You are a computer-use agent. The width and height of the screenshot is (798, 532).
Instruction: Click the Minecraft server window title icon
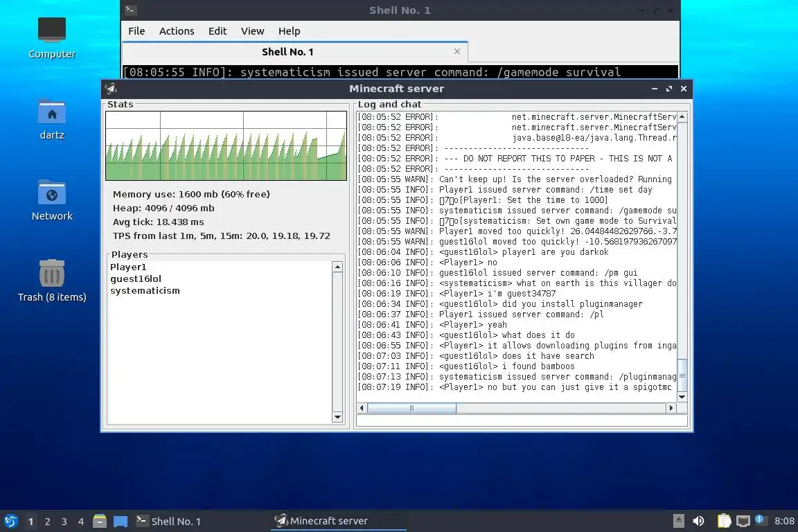point(111,89)
